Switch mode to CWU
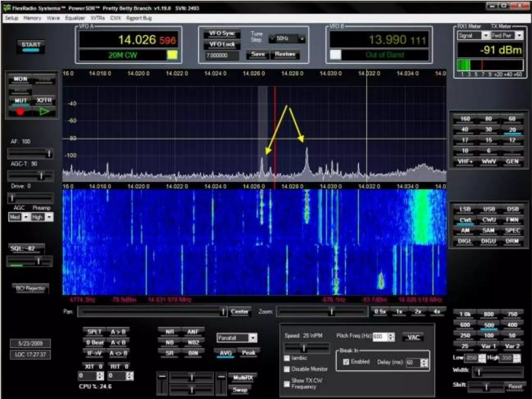Viewport: 532px width, 399px height. pos(489,220)
